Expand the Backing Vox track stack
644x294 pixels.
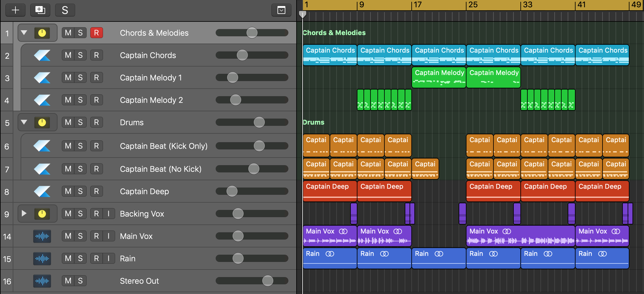pyautogui.click(x=24, y=213)
